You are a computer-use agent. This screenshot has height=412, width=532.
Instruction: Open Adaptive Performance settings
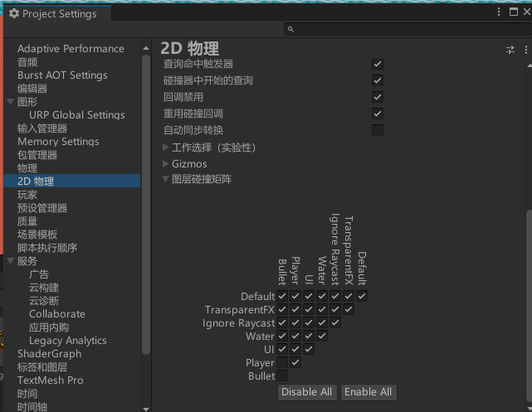pos(71,49)
